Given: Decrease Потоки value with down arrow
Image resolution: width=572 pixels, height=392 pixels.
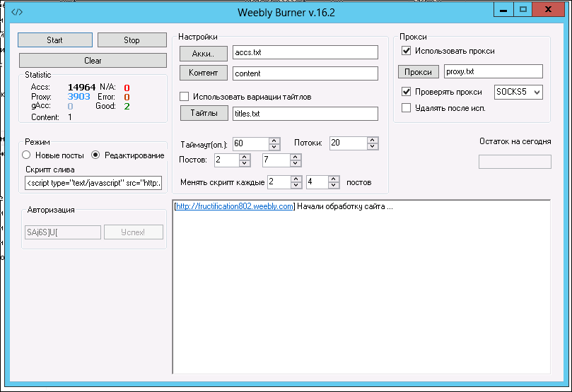Looking at the screenshot, I should [x=373, y=146].
